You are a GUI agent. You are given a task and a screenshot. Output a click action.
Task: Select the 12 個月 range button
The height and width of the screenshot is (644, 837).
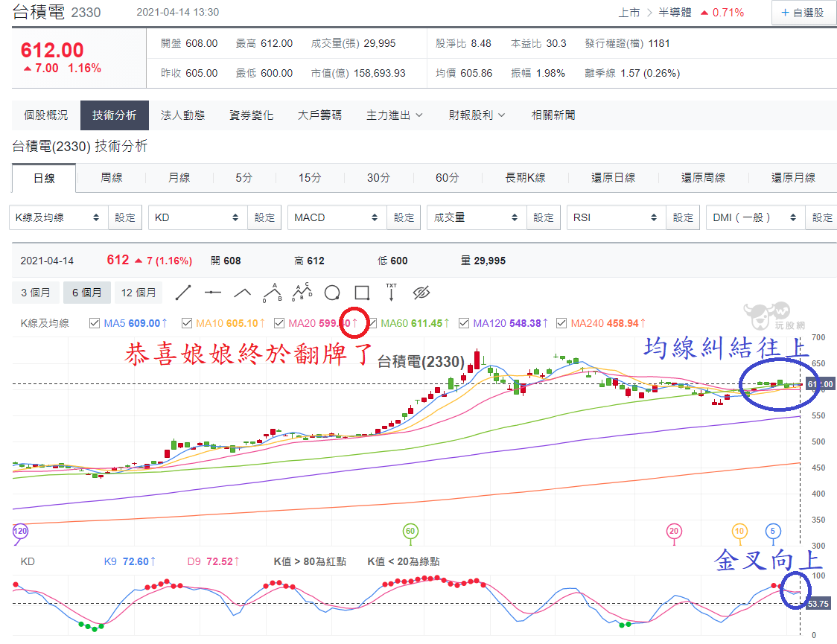[x=139, y=293]
